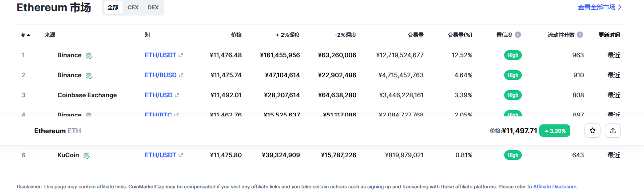Switch to the CEX tab
The height and width of the screenshot is (191, 644).
tap(133, 8)
